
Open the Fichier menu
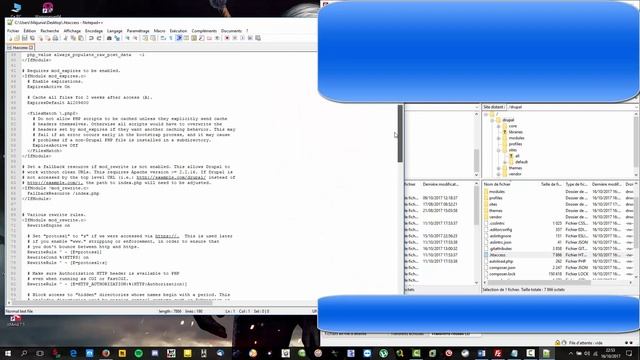point(13,31)
